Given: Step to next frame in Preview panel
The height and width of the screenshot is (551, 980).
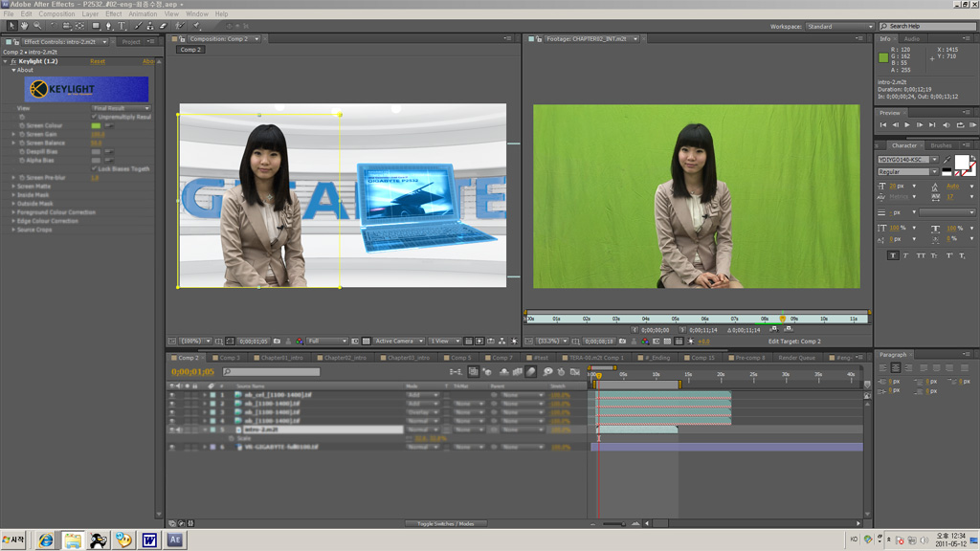Looking at the screenshot, I should coord(920,125).
